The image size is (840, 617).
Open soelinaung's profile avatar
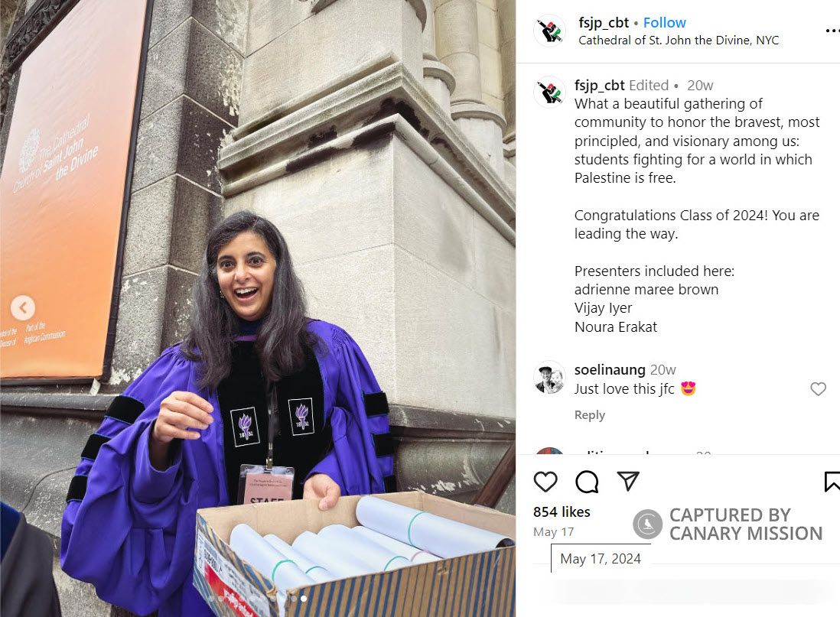pyautogui.click(x=549, y=378)
